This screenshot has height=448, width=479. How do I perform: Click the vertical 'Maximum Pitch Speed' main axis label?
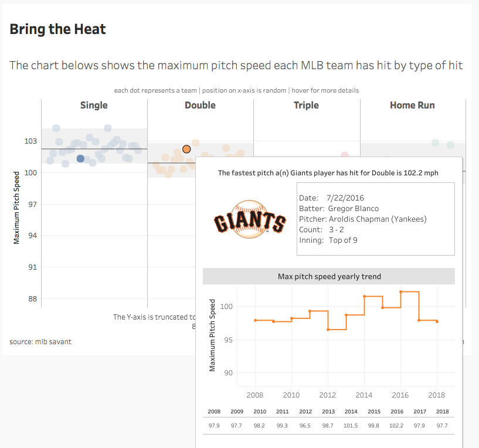click(16, 208)
